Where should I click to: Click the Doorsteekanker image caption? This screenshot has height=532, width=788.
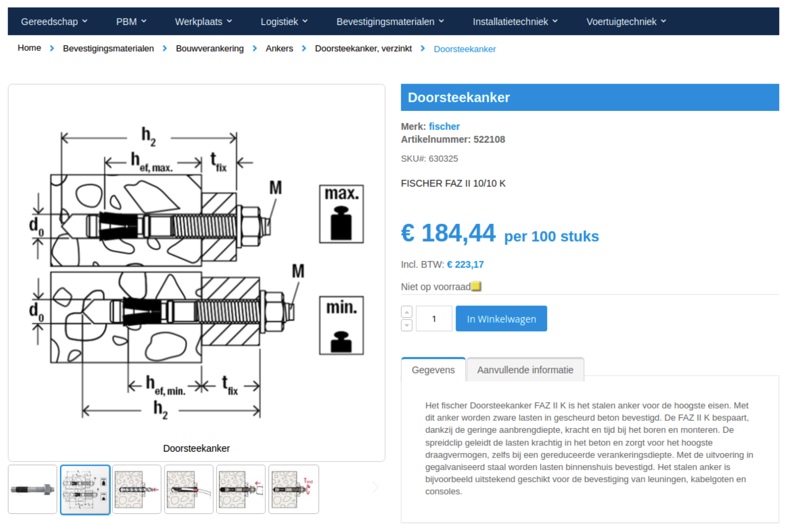point(196,449)
